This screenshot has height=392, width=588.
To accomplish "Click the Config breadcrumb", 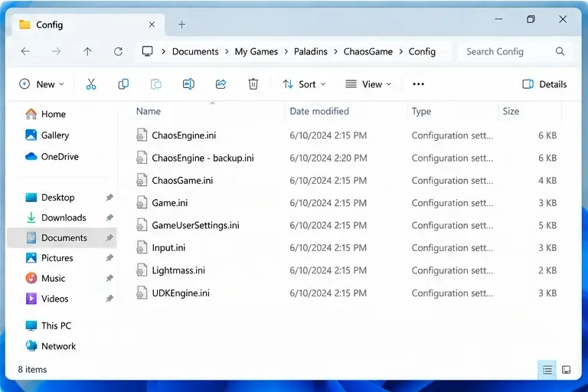I will point(422,51).
